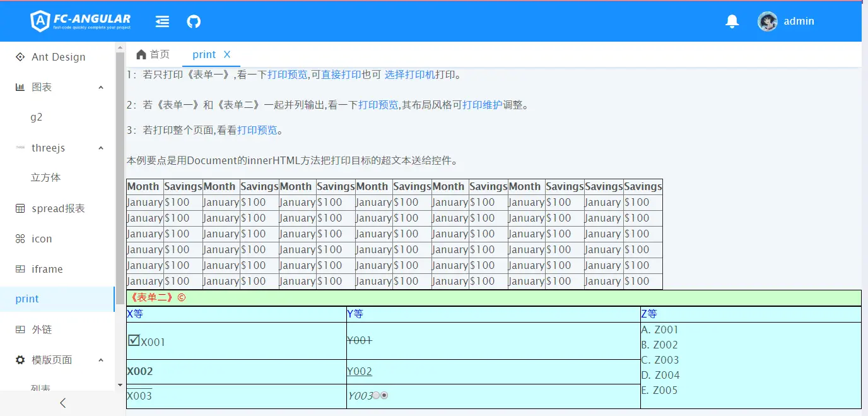Collapse the 图表 submenu arrow
Viewport: 868px width, 416px height.
(x=101, y=87)
